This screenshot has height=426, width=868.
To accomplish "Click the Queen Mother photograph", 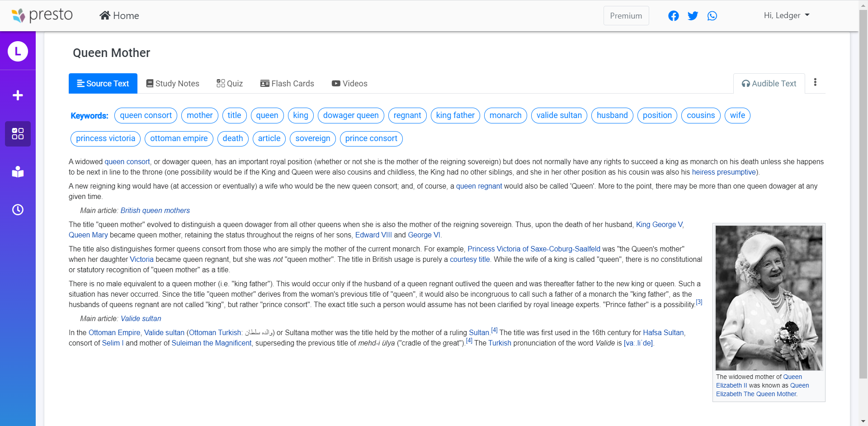I will coord(769,298).
